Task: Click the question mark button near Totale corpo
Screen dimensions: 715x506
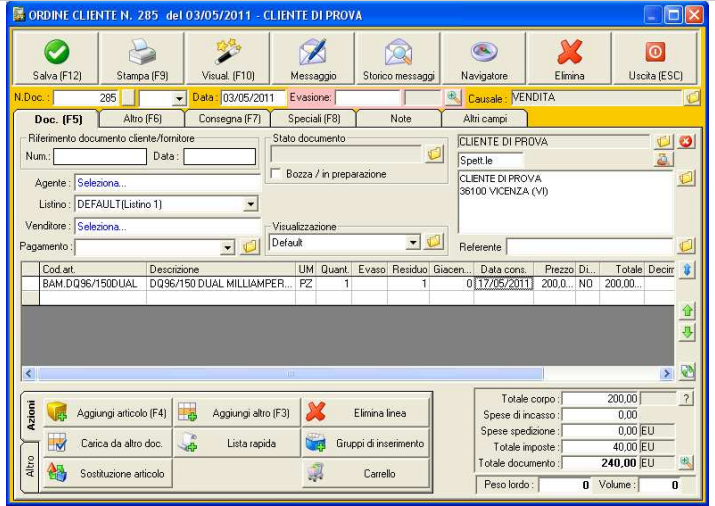Action: (686, 398)
